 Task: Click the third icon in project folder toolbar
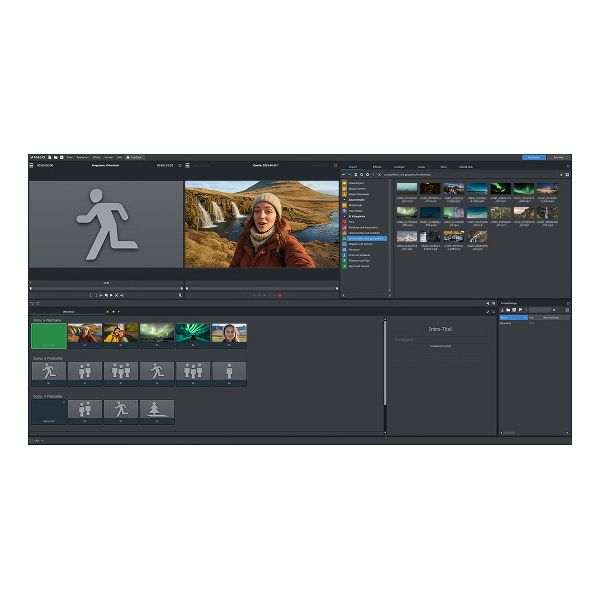click(x=514, y=310)
